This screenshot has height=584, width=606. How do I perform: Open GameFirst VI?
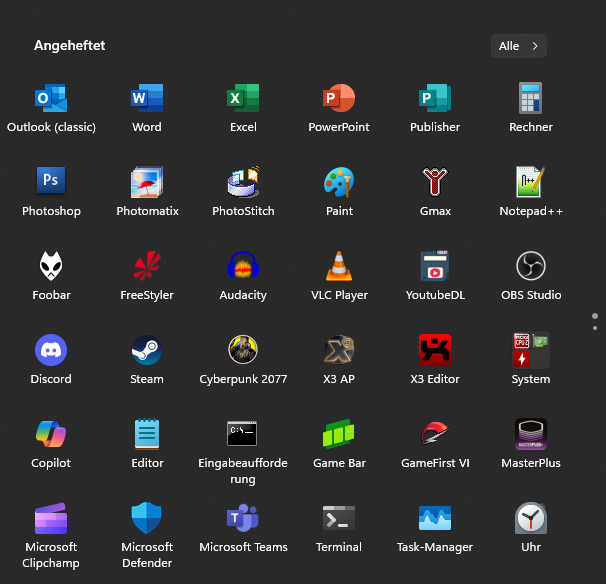point(435,434)
